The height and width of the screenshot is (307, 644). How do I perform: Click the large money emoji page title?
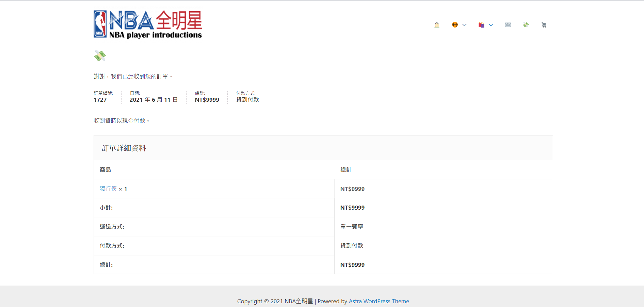(x=100, y=56)
